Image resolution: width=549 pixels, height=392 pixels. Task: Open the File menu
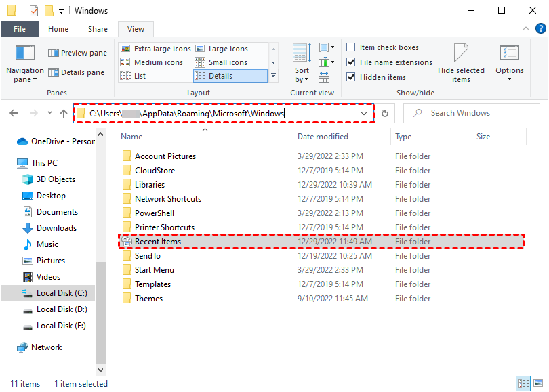[x=20, y=29]
